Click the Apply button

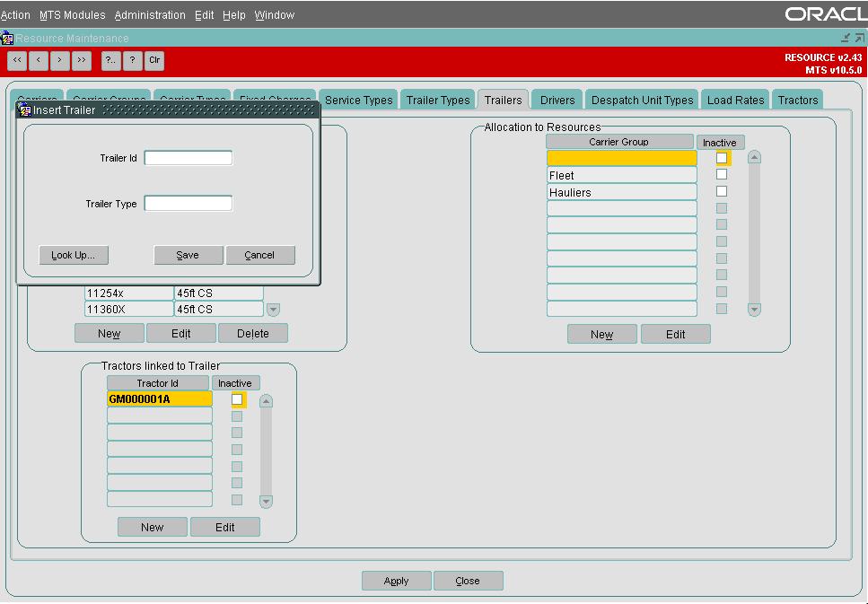397,581
